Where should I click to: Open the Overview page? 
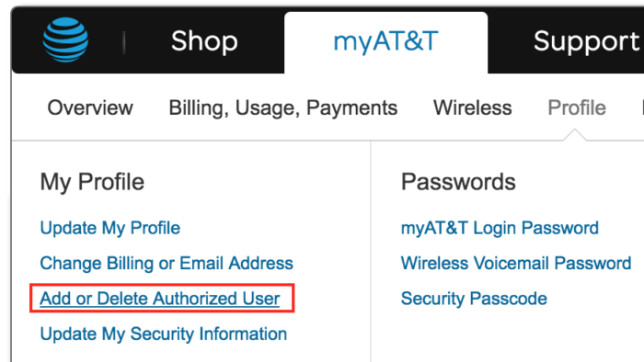[x=90, y=107]
